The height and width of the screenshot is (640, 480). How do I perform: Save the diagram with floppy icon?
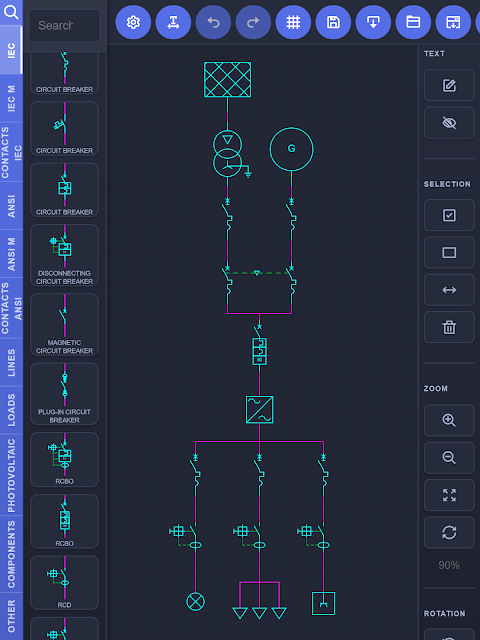(x=333, y=22)
